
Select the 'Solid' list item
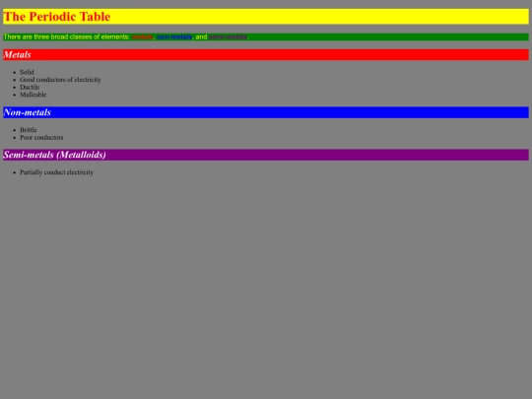tap(27, 72)
